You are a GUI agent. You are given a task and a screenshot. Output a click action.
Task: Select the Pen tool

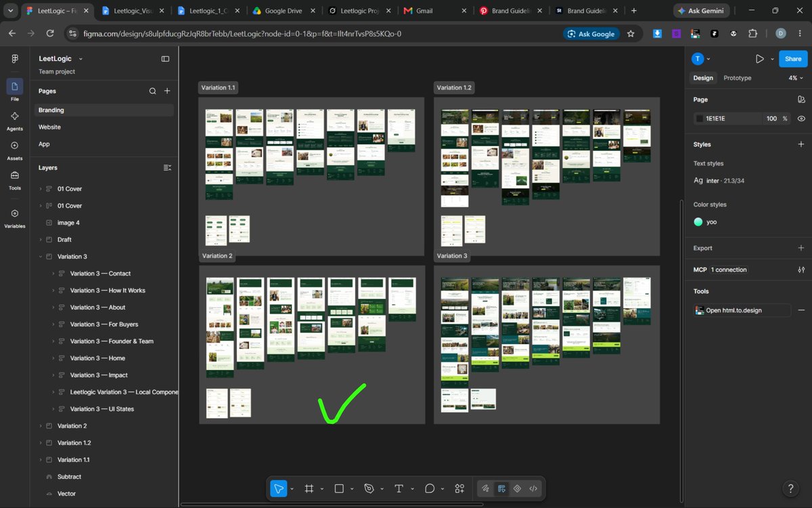[x=369, y=488]
